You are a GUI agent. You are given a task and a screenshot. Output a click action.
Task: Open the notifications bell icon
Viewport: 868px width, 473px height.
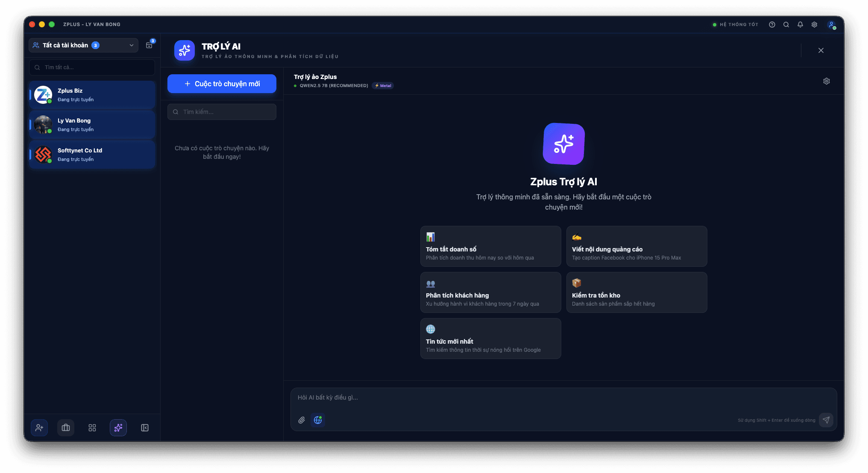point(800,25)
